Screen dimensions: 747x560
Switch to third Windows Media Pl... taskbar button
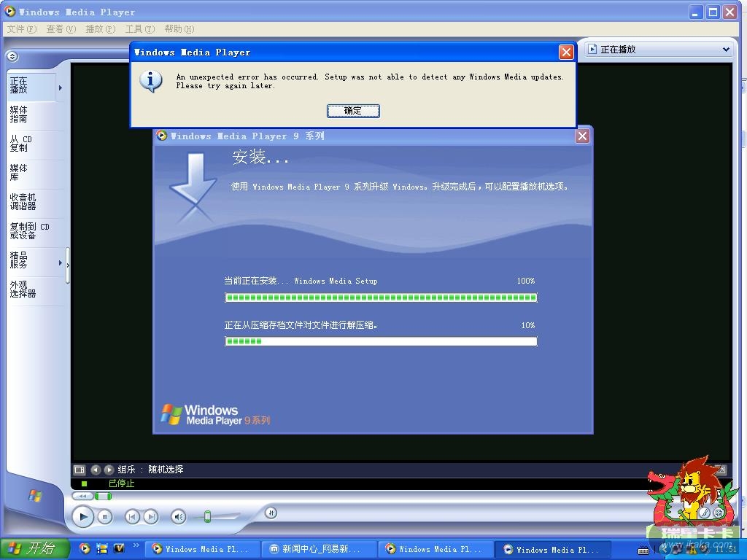point(553,550)
